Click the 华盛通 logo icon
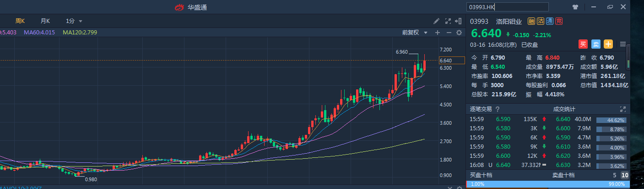 point(179,7)
